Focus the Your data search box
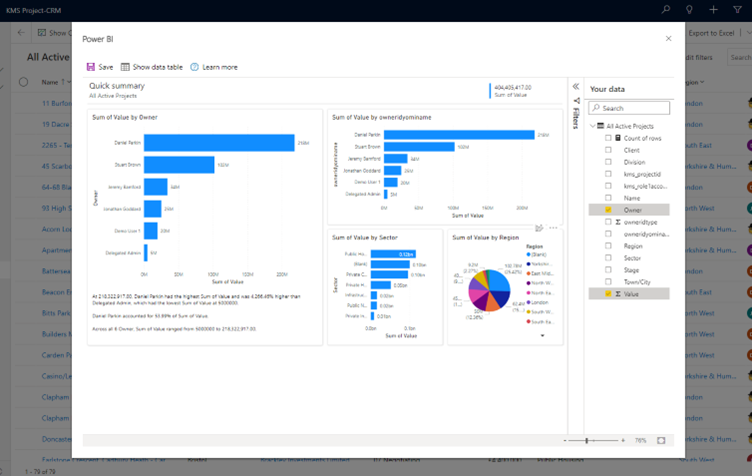The image size is (752, 476). pos(629,108)
